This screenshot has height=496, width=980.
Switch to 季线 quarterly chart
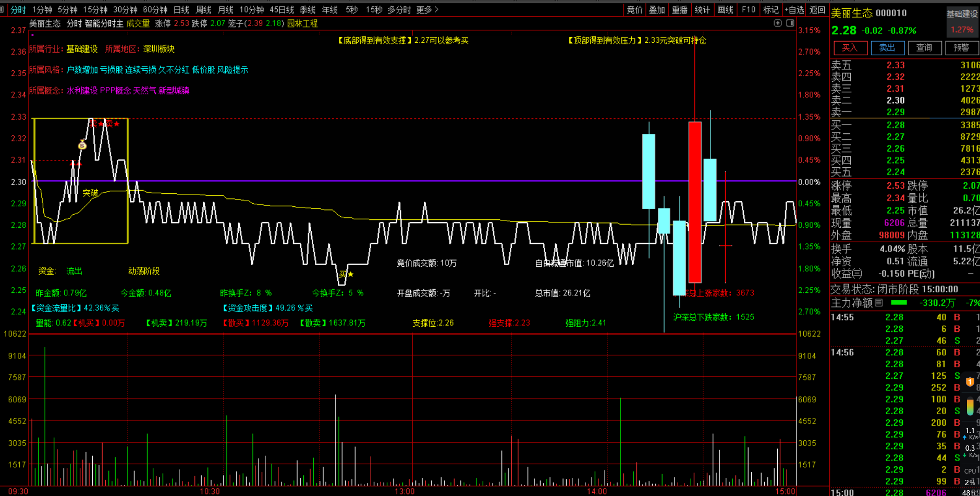pos(308,9)
